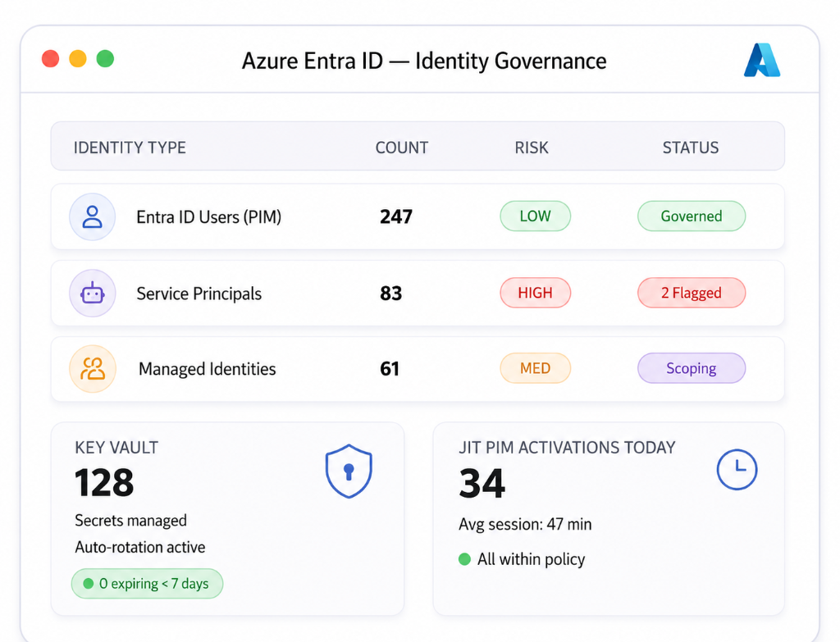Select the Service Principals label
The height and width of the screenshot is (642, 840).
pos(199,294)
